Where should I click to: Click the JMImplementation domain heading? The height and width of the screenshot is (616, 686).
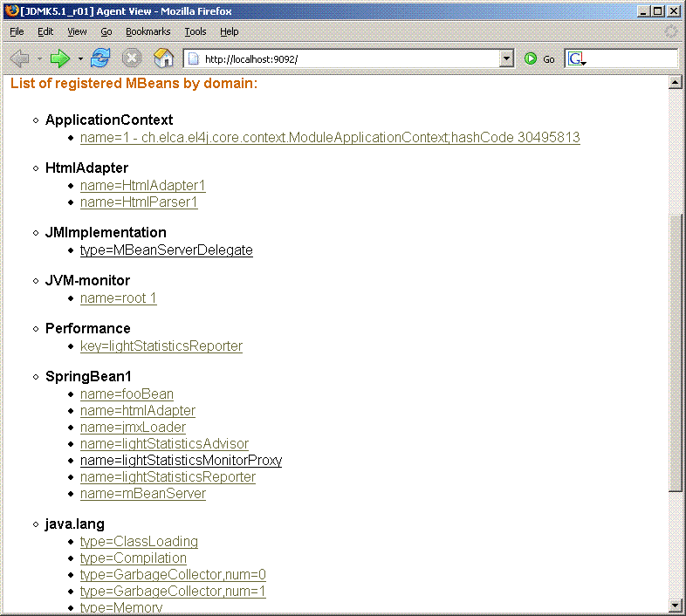[106, 232]
